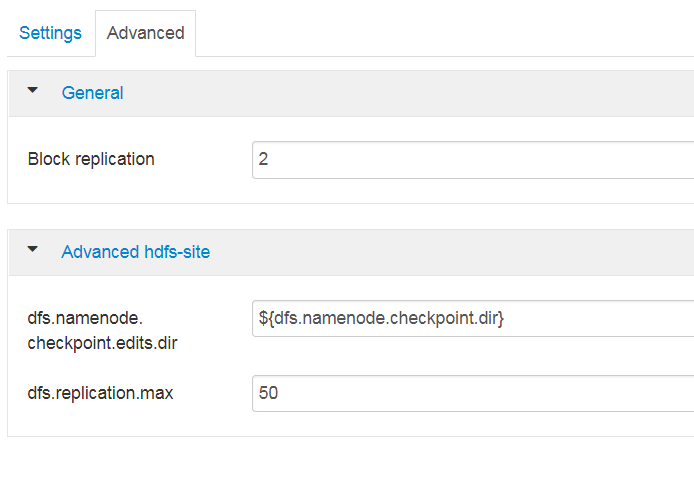Image resolution: width=694 pixels, height=487 pixels.
Task: Click the dfs.namenode.checkpoint.edits.dir text field
Action: (x=472, y=319)
